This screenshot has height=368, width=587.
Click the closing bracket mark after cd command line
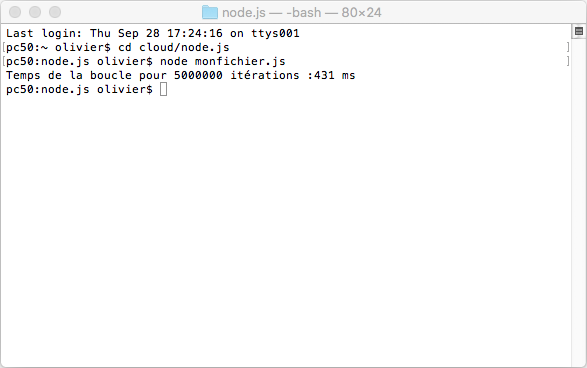568,47
